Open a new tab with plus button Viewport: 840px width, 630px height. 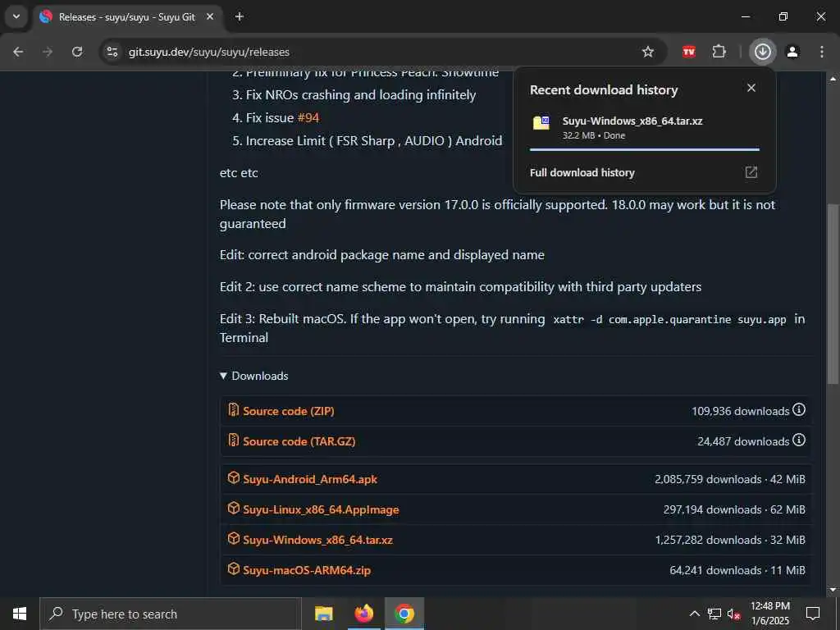click(x=240, y=16)
